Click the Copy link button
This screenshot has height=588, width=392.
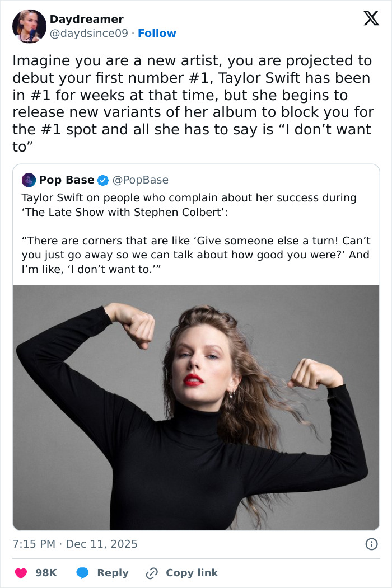(192, 572)
